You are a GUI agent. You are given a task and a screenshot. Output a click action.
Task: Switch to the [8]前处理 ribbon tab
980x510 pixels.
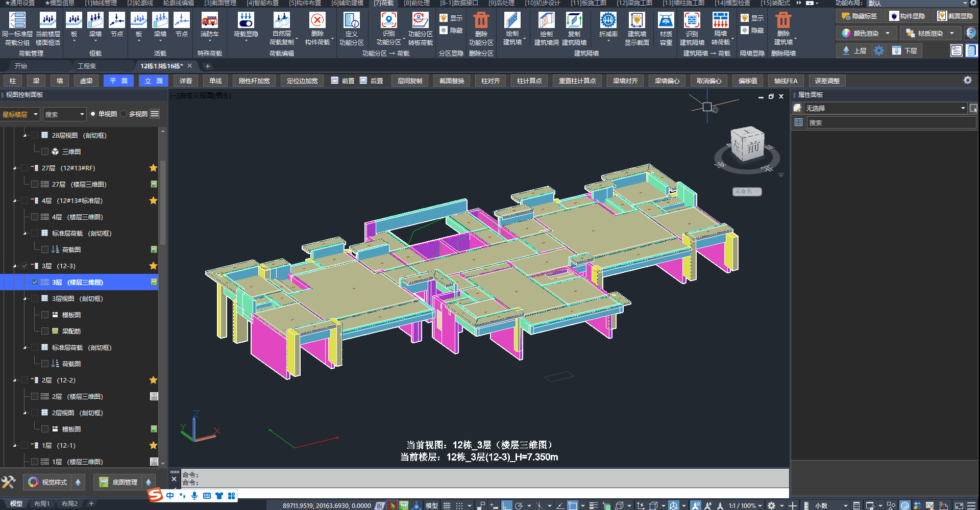[416, 3]
